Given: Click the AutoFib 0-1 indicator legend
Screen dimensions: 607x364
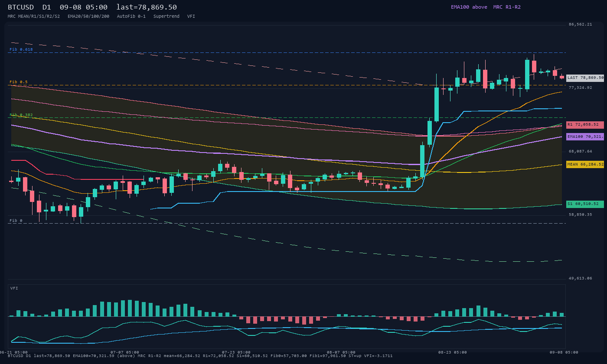Looking at the screenshot, I should coord(131,16).
